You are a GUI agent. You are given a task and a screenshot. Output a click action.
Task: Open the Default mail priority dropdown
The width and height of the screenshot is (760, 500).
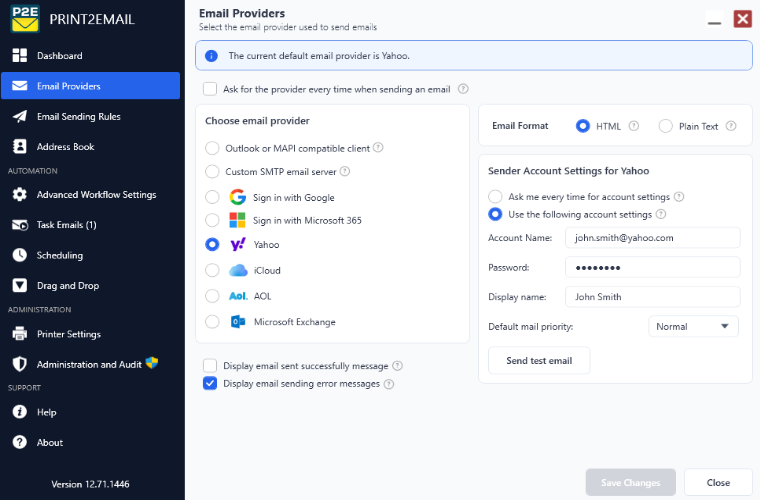pyautogui.click(x=693, y=326)
